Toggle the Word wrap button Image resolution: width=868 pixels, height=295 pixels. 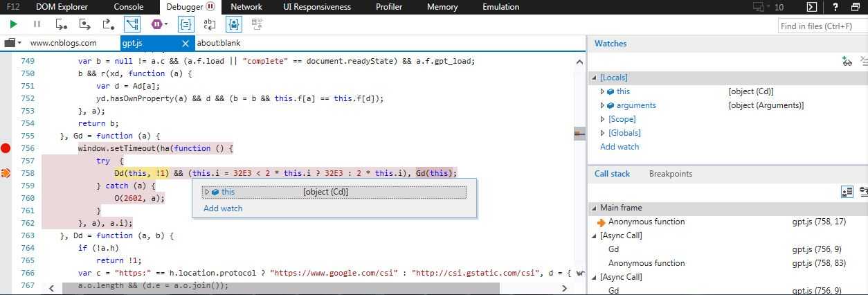tap(209, 24)
